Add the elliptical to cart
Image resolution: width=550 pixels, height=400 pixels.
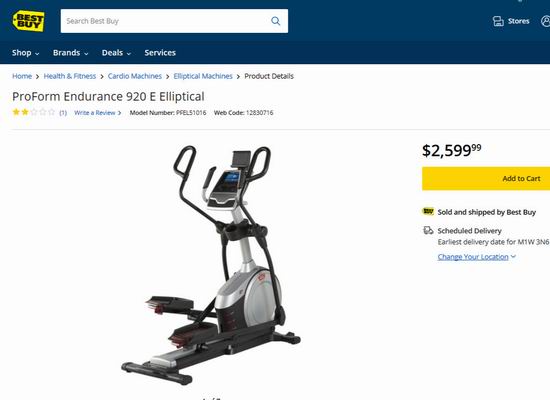[486, 179]
